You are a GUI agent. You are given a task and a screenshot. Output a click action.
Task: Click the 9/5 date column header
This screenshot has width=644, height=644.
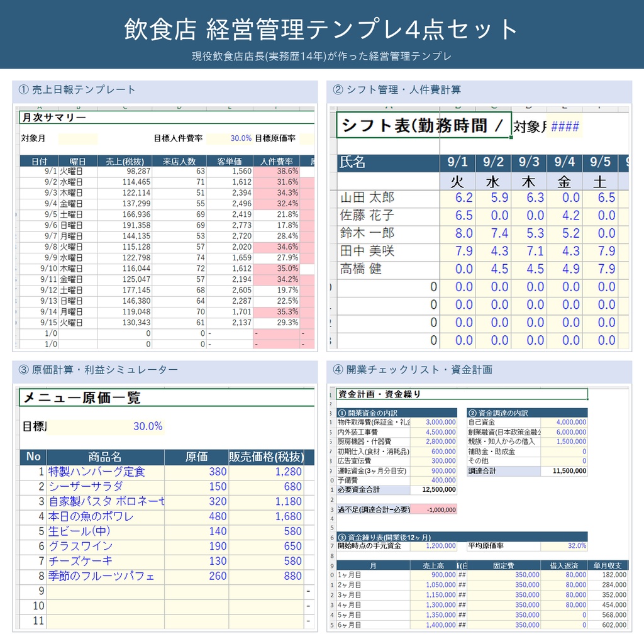(601, 163)
